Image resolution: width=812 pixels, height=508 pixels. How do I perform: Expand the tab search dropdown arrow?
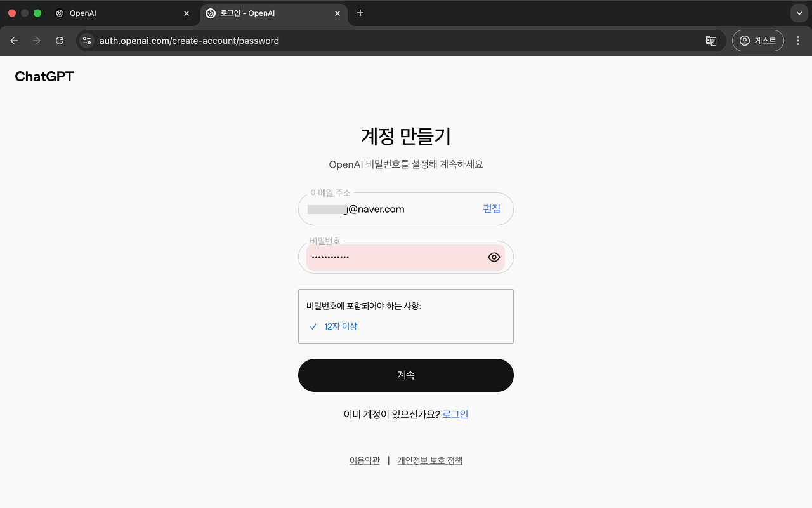799,13
